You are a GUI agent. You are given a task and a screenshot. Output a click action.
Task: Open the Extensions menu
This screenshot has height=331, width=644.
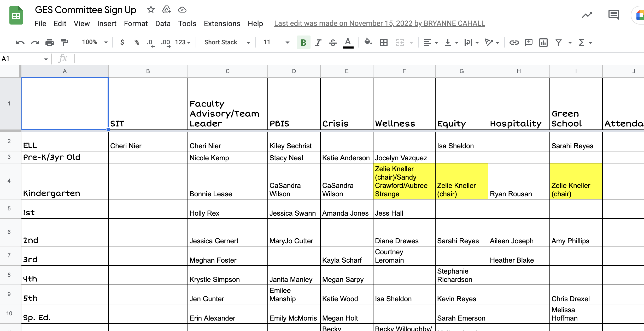pyautogui.click(x=222, y=23)
